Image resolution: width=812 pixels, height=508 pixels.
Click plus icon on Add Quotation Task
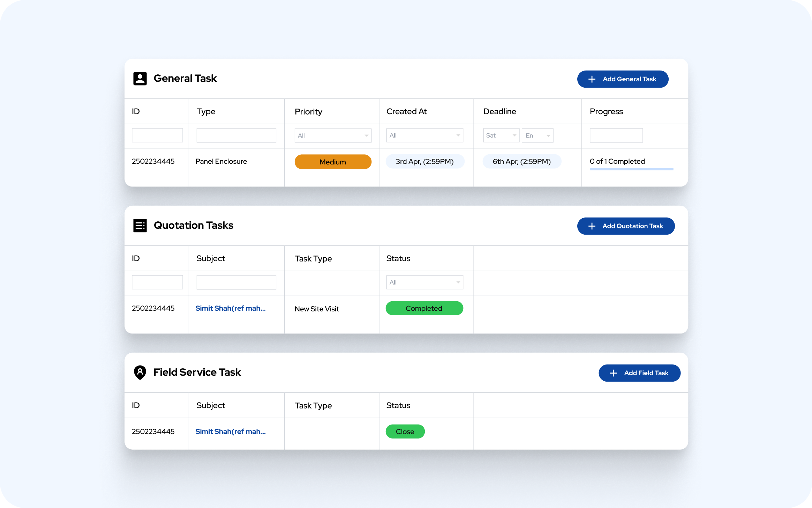coord(592,226)
